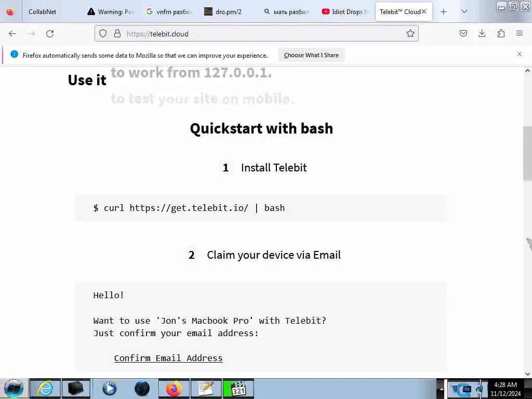Click the Hello! line in email sample
The image size is (532, 399).
click(109, 295)
